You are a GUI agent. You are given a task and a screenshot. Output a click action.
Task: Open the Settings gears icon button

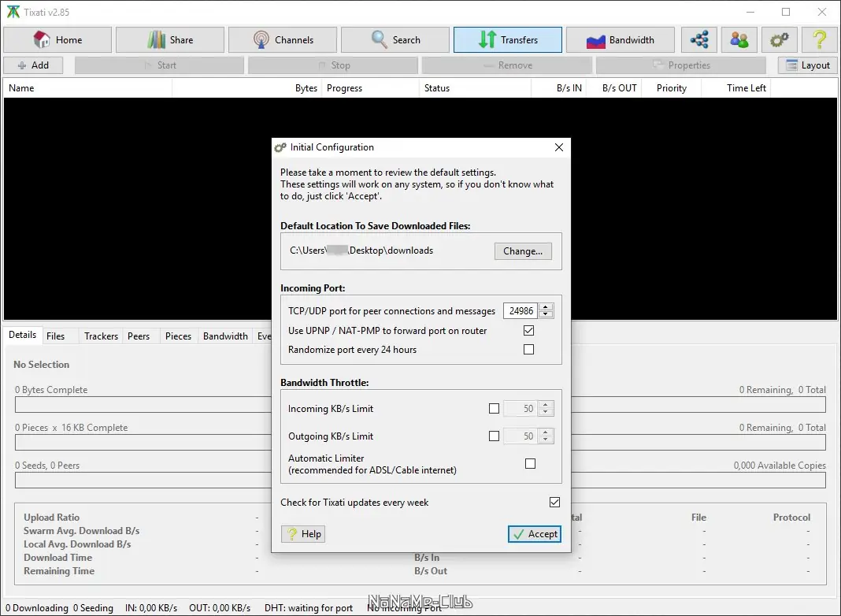coord(779,39)
